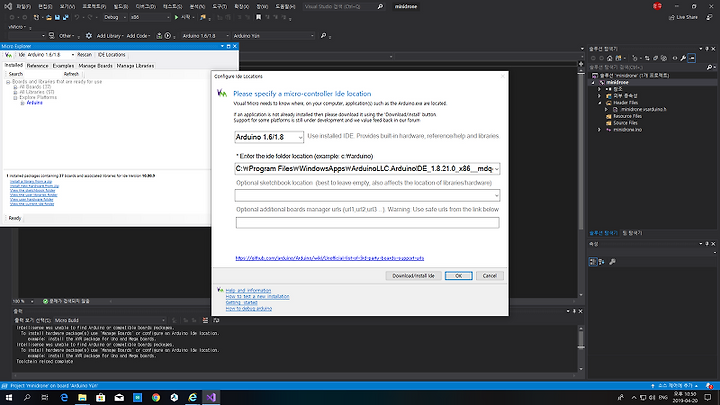The height and width of the screenshot is (405, 720).
Task: Click the vMicro build and upload play icon
Action: 168,36
